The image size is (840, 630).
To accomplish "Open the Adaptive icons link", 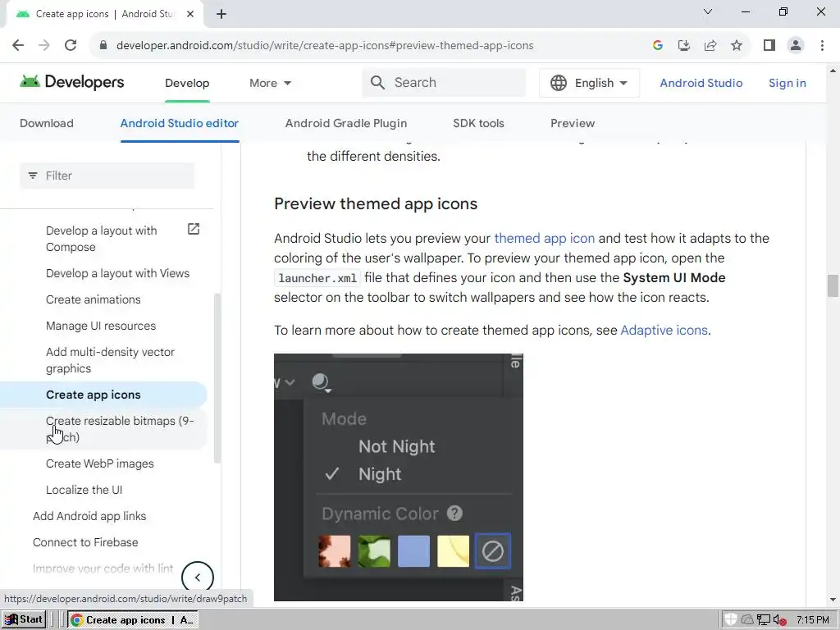I will click(x=664, y=330).
